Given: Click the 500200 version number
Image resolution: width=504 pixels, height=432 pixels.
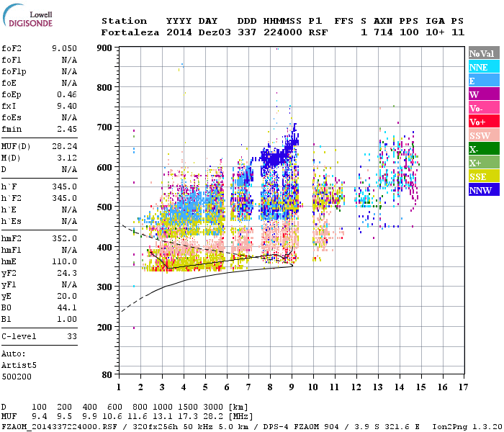Looking at the screenshot, I should coord(17,377).
